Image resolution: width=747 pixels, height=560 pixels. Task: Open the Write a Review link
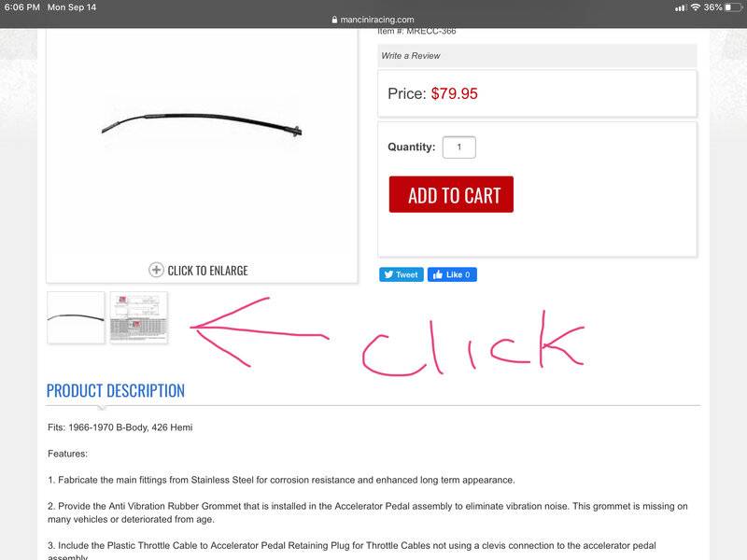coord(411,56)
